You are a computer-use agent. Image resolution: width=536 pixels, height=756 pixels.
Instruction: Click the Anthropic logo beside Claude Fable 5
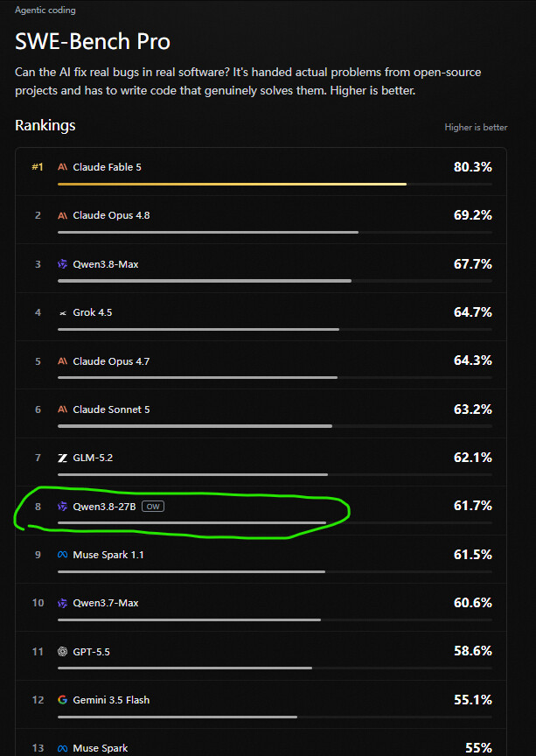tap(62, 167)
